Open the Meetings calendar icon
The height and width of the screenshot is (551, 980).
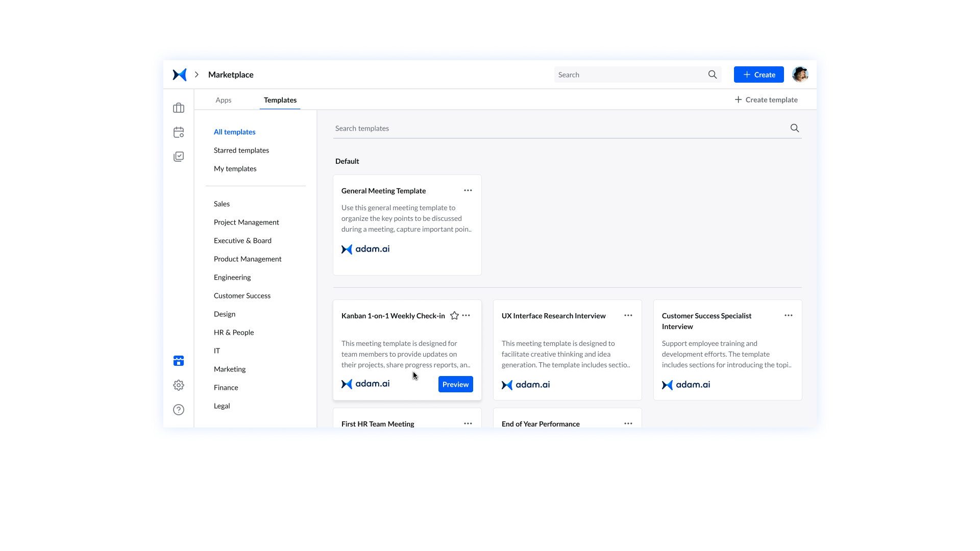pyautogui.click(x=178, y=132)
